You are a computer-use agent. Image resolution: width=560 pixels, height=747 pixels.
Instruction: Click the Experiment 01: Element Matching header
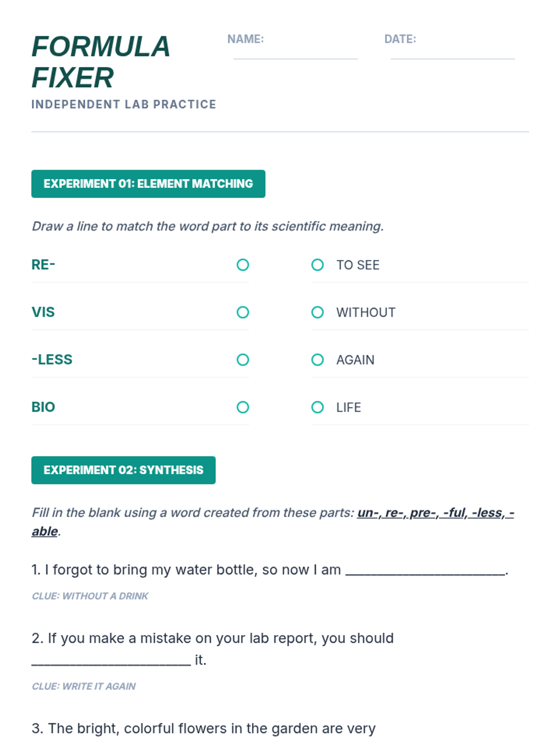coord(148,184)
